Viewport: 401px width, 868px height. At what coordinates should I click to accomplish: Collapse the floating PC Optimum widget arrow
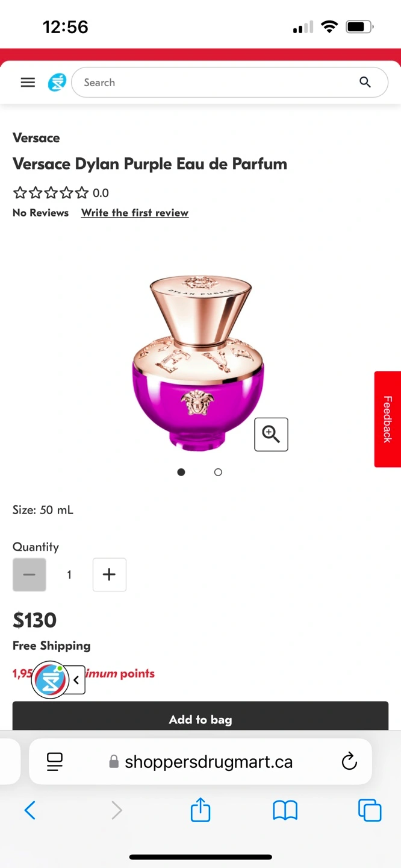tap(76, 680)
